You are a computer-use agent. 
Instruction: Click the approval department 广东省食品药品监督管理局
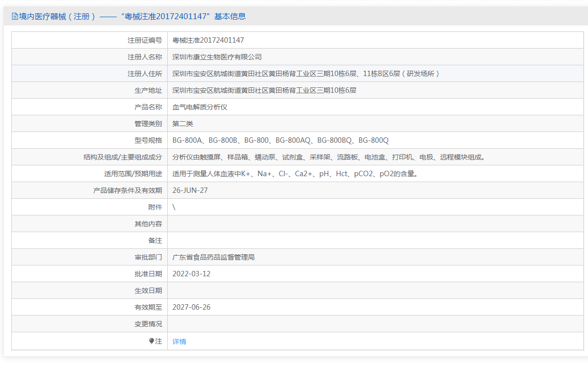[213, 257]
